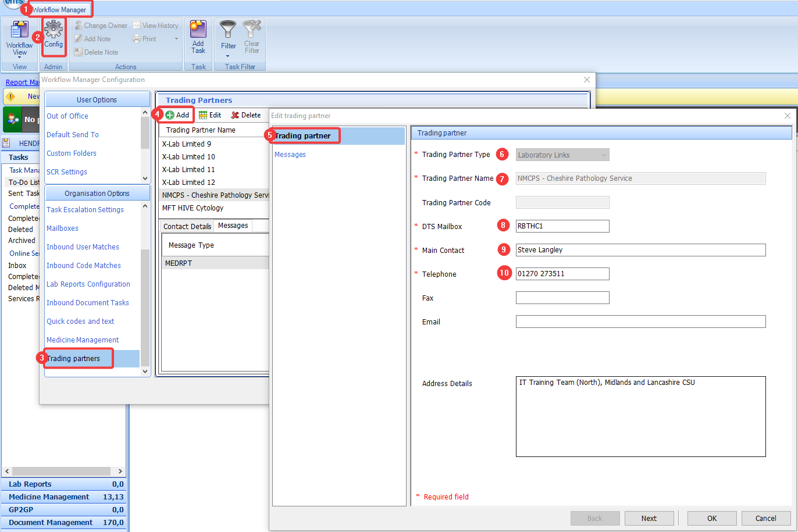Close the Workflow Manager Configuration window

click(587, 80)
